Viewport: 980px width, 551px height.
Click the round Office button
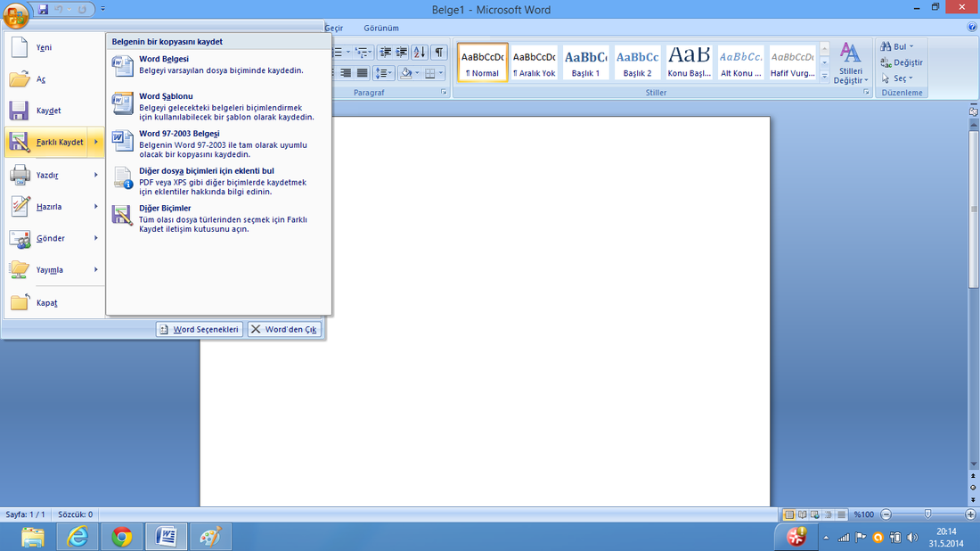point(16,15)
